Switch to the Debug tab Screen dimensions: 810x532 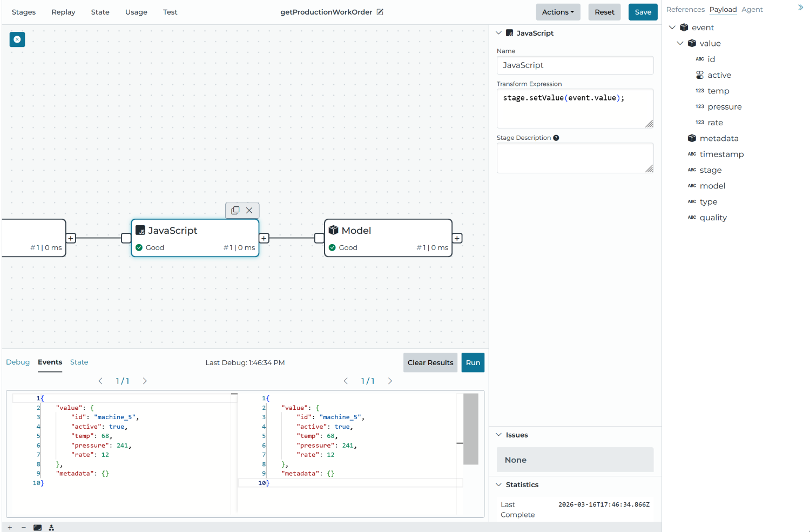click(x=18, y=362)
